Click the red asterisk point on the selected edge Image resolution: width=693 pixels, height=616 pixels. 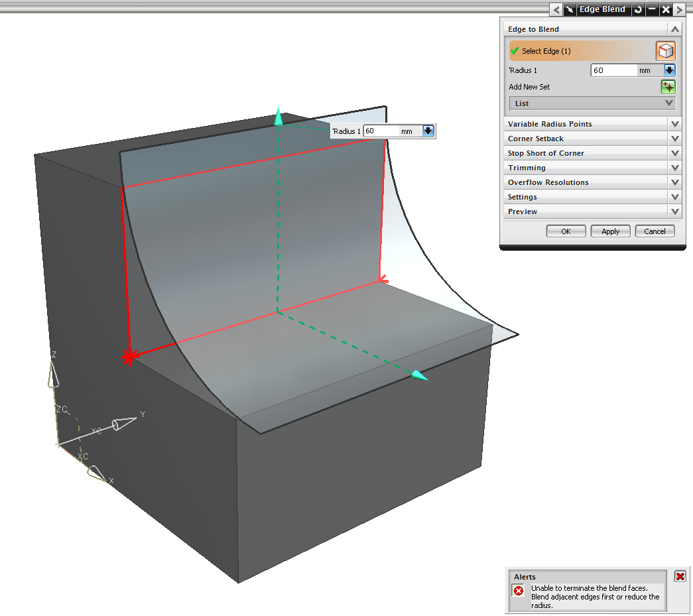click(x=129, y=357)
